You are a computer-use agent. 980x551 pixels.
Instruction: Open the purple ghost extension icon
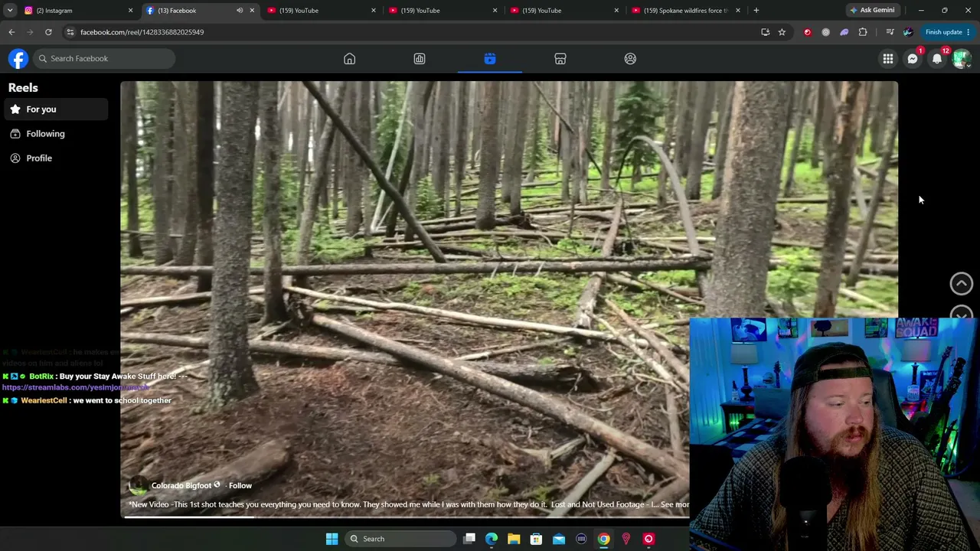[844, 32]
